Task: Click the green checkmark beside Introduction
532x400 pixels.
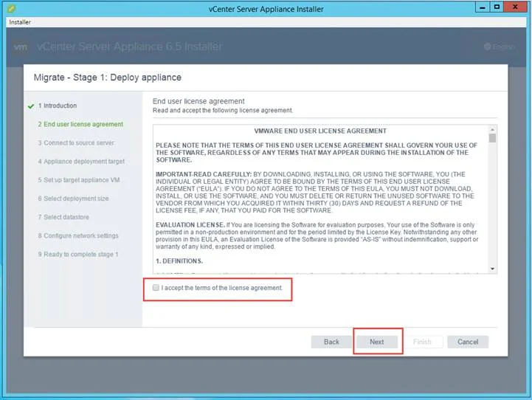Action: click(x=31, y=106)
